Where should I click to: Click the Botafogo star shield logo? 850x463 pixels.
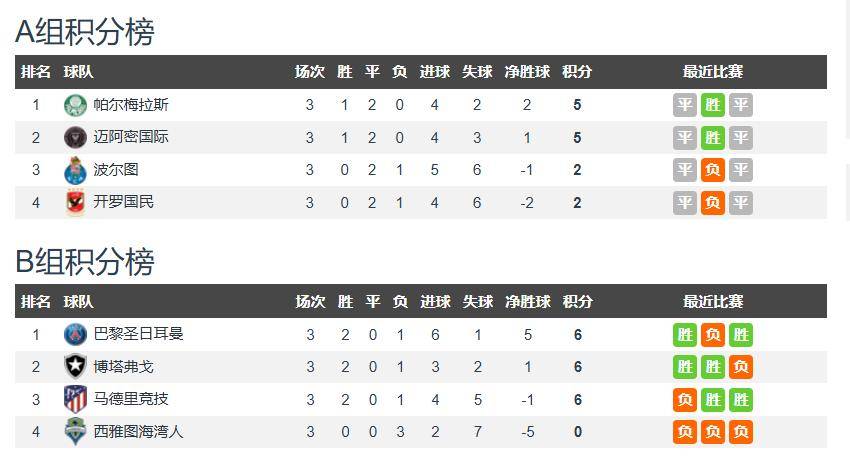click(x=75, y=366)
